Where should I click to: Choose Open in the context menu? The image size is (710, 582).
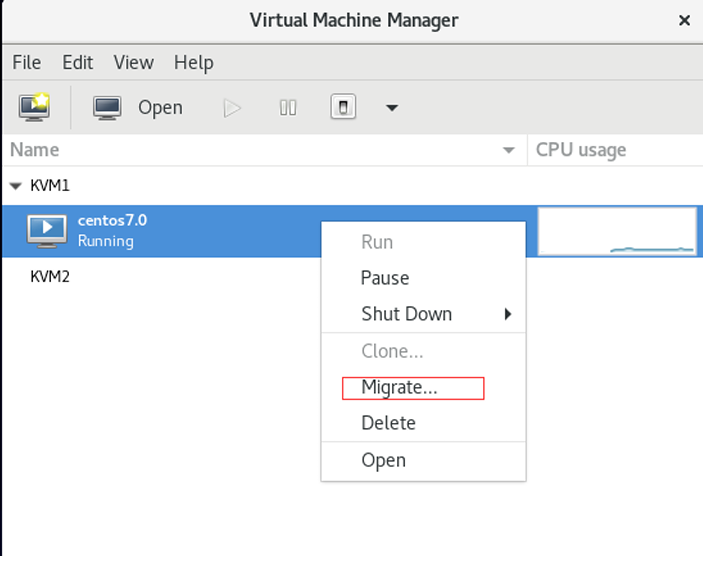click(x=423, y=461)
